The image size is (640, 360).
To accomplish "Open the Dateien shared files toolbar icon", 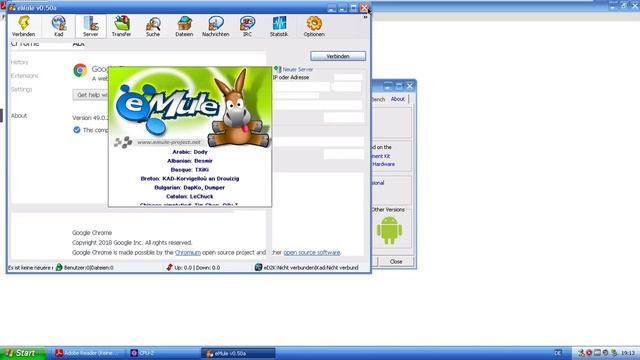I will pos(184,26).
